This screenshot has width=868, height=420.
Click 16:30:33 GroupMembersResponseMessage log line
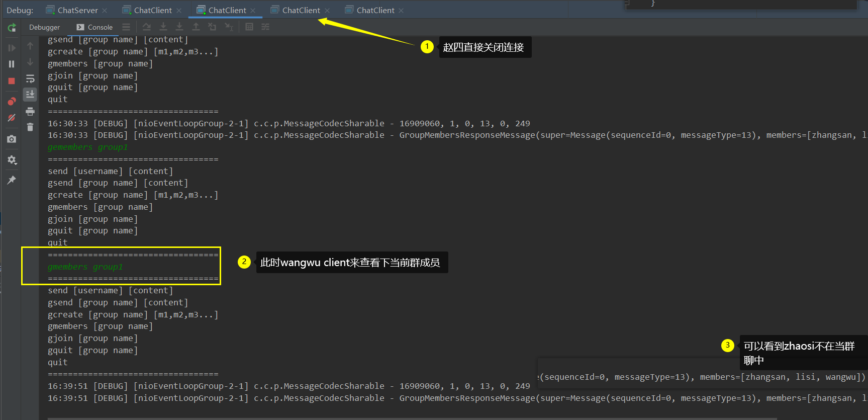click(457, 135)
